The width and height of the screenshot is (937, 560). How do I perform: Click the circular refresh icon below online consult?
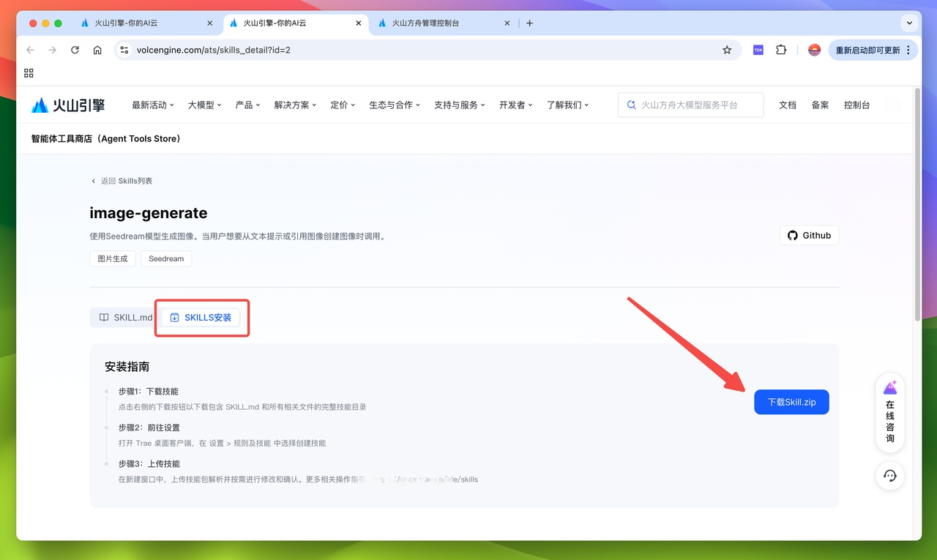coord(889,476)
